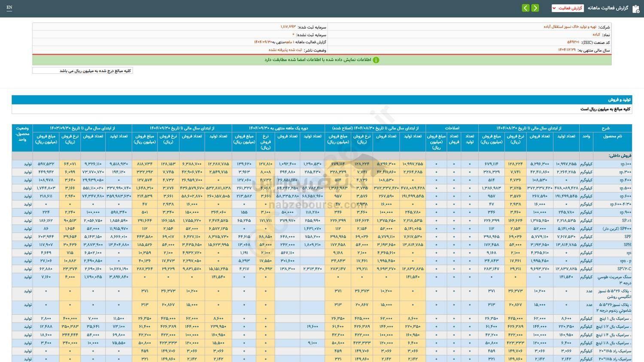This screenshot has width=644, height=362.
Task: Click the اصلاحات column group header
Action: pos(452,128)
